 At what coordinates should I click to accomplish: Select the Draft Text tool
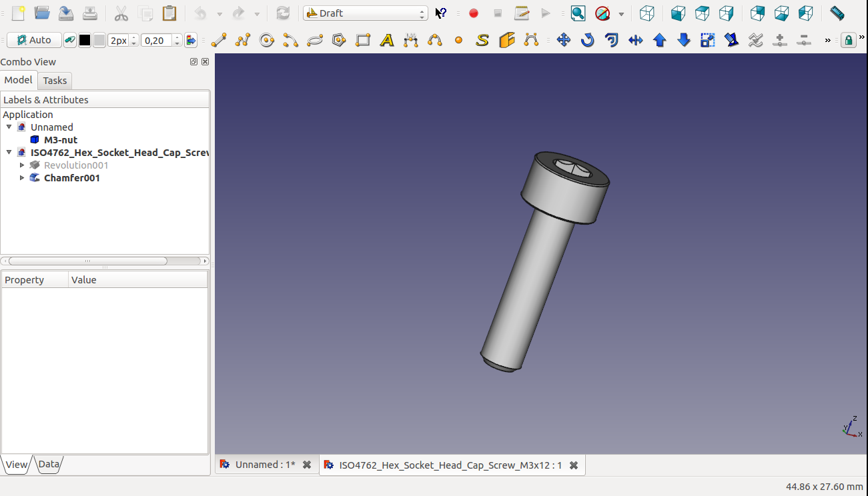coord(386,41)
